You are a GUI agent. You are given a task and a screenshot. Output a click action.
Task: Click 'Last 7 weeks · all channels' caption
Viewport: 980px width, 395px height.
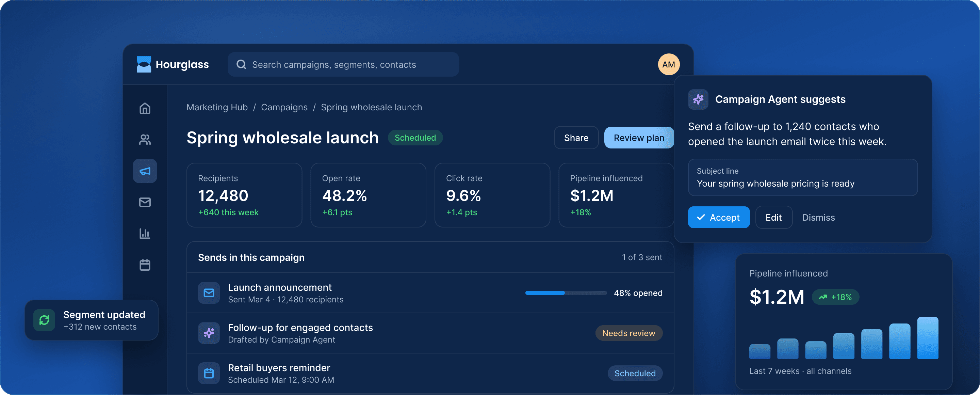point(800,371)
